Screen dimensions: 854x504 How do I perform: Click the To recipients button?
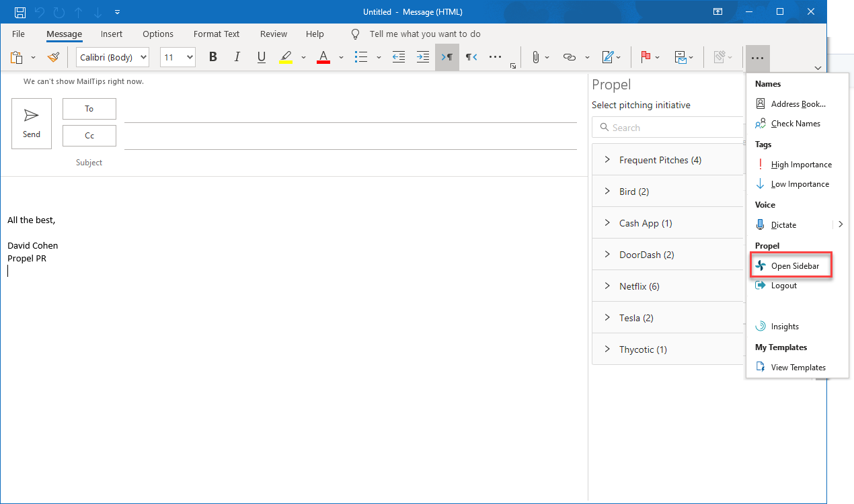[89, 109]
